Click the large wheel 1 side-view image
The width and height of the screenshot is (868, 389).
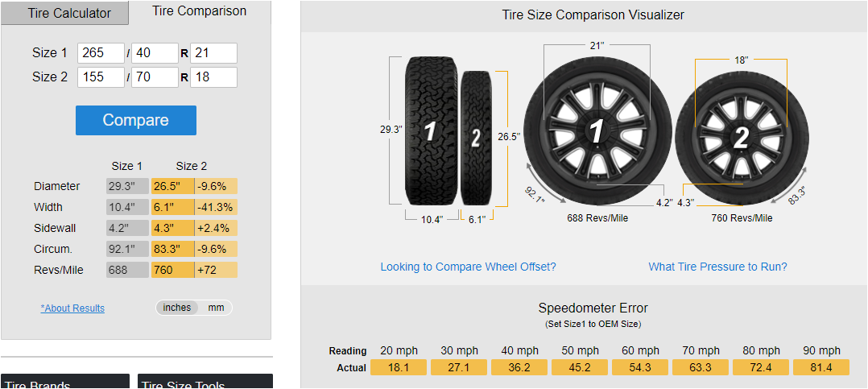tap(597, 130)
